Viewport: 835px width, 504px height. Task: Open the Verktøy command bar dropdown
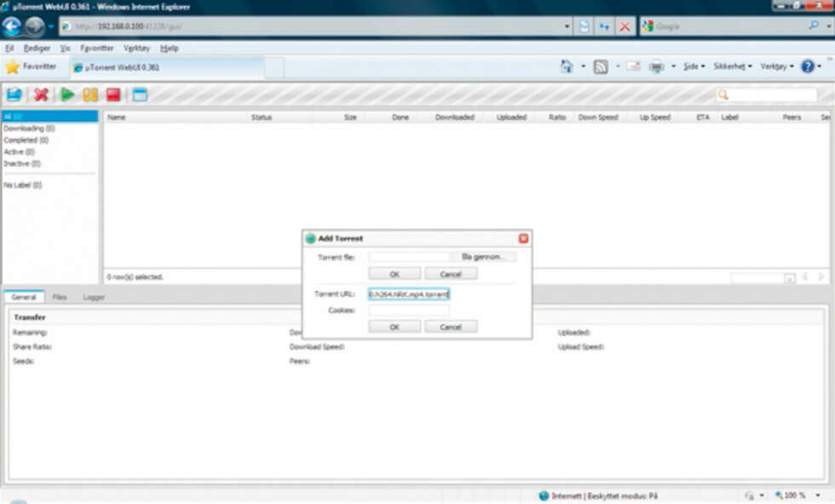(777, 66)
